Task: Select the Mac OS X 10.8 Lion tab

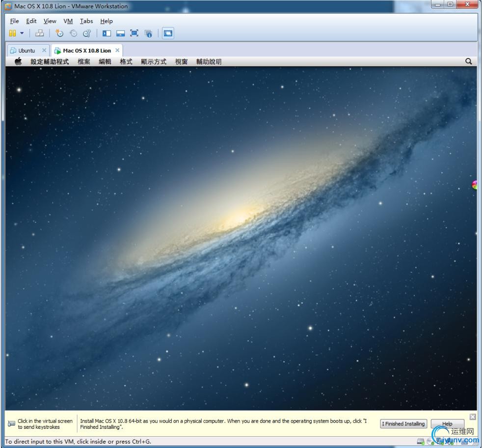Action: [x=87, y=51]
